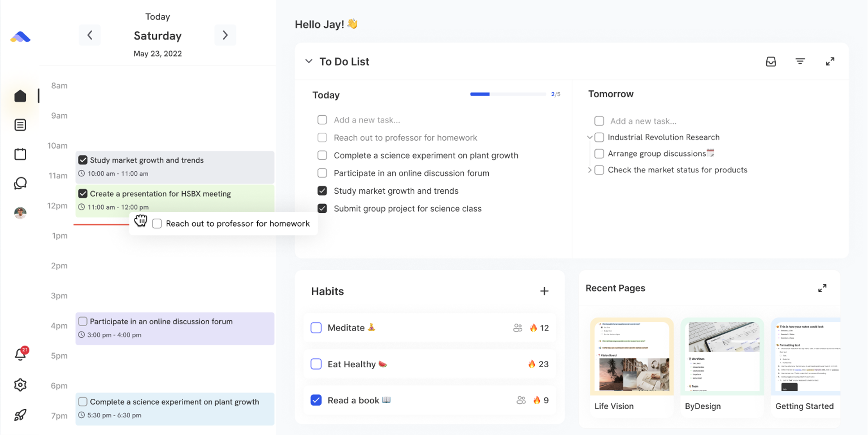Click Add a new task under Tomorrow
This screenshot has height=435, width=868.
coord(643,121)
